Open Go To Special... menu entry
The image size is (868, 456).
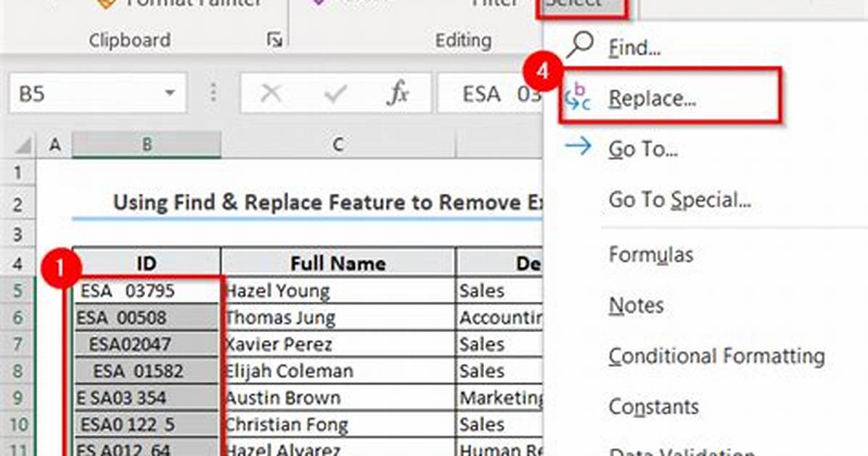pos(679,200)
